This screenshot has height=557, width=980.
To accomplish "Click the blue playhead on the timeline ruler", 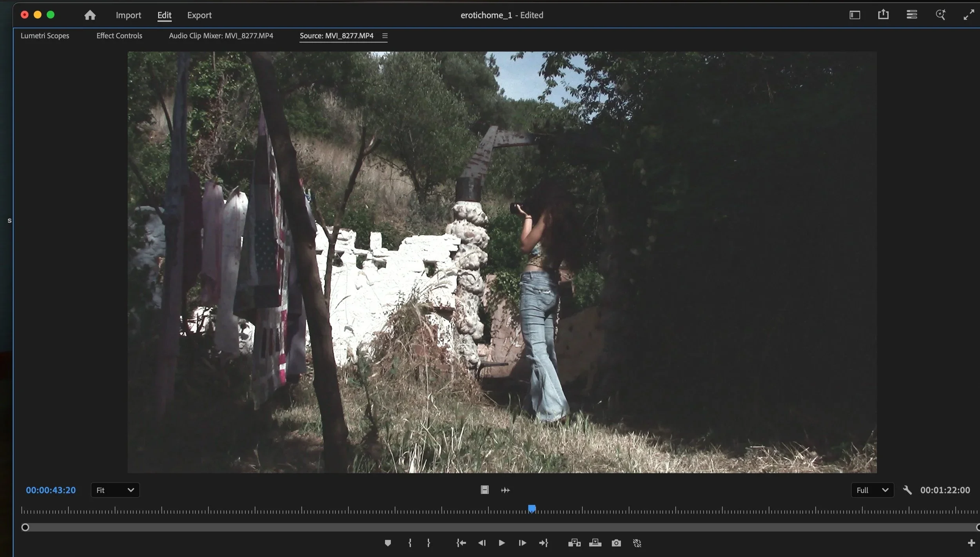I will click(x=532, y=508).
